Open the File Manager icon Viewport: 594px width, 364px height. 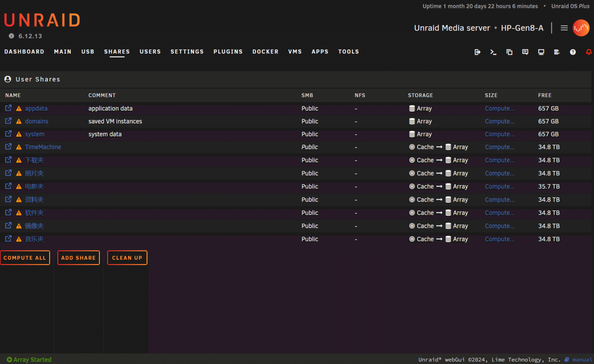click(x=509, y=52)
